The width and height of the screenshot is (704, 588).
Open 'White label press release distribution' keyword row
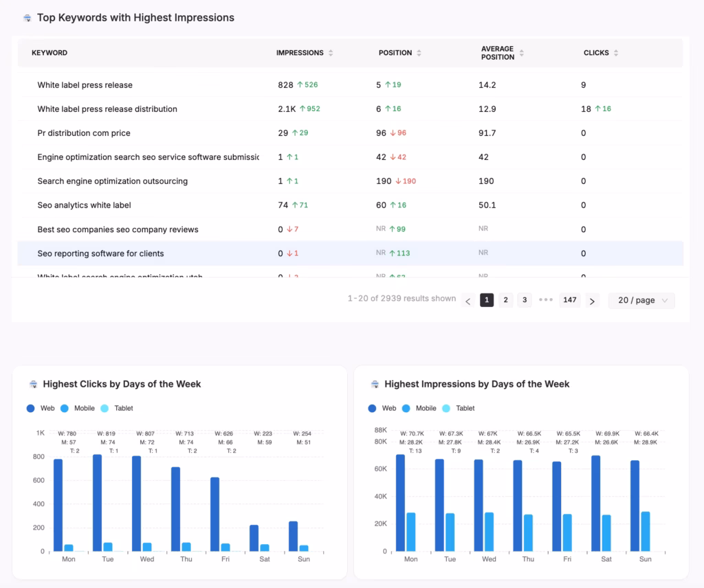tap(107, 109)
